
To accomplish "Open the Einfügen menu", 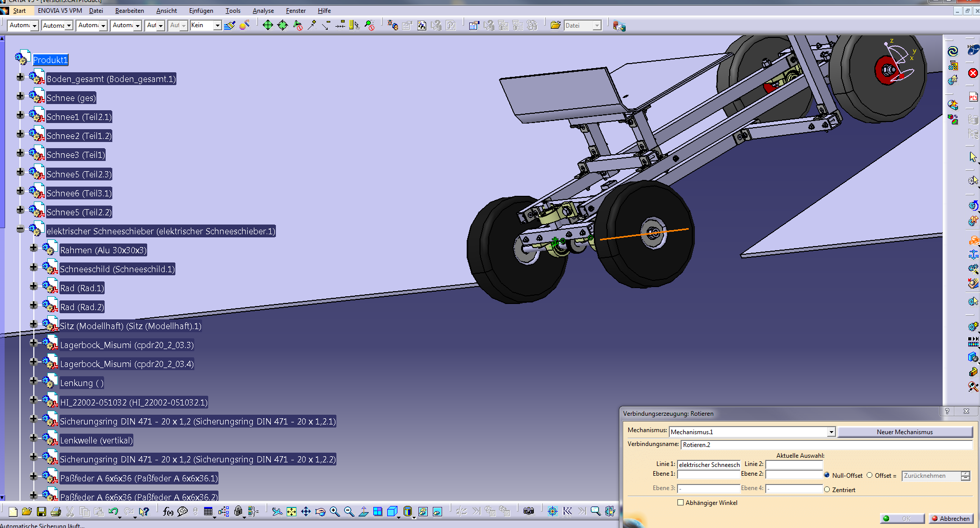I will 201,11.
